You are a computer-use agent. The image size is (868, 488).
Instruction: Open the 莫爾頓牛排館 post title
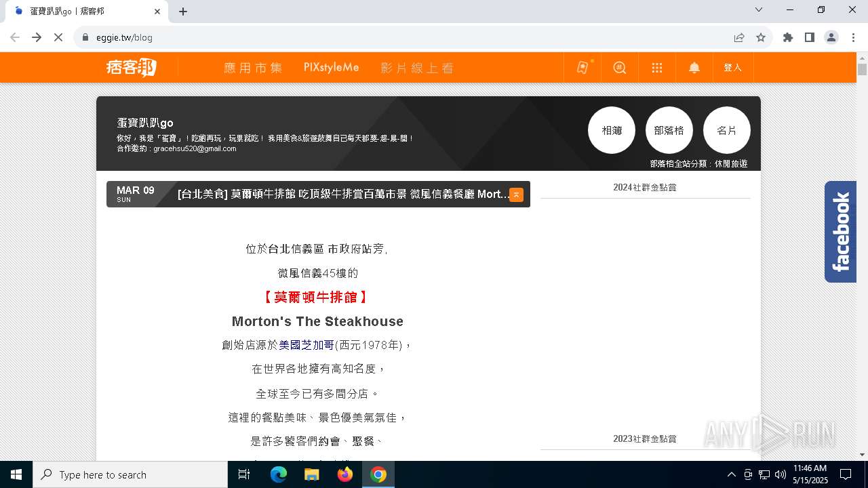[x=343, y=194]
